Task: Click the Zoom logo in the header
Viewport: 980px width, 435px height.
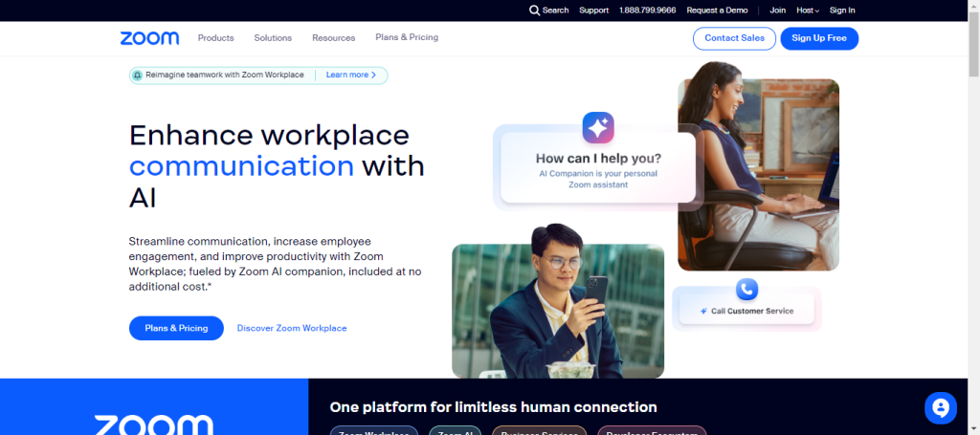Action: click(149, 38)
